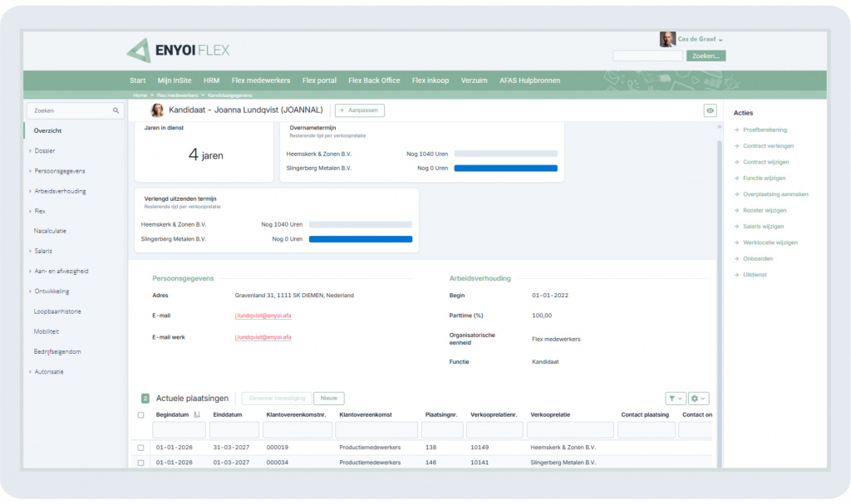Click Joanna Lundqvist's profile photo
Image resolution: width=851 pixels, height=504 pixels.
(x=157, y=110)
